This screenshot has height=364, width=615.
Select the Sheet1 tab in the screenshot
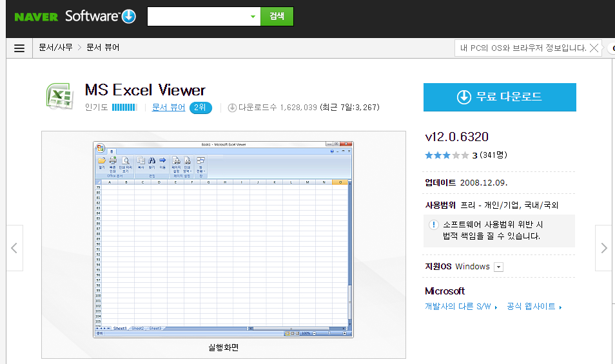[x=120, y=329]
